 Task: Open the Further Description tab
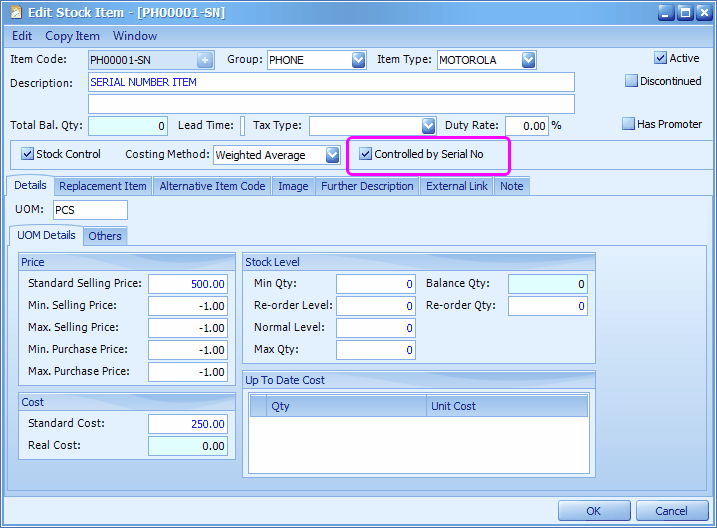(367, 186)
